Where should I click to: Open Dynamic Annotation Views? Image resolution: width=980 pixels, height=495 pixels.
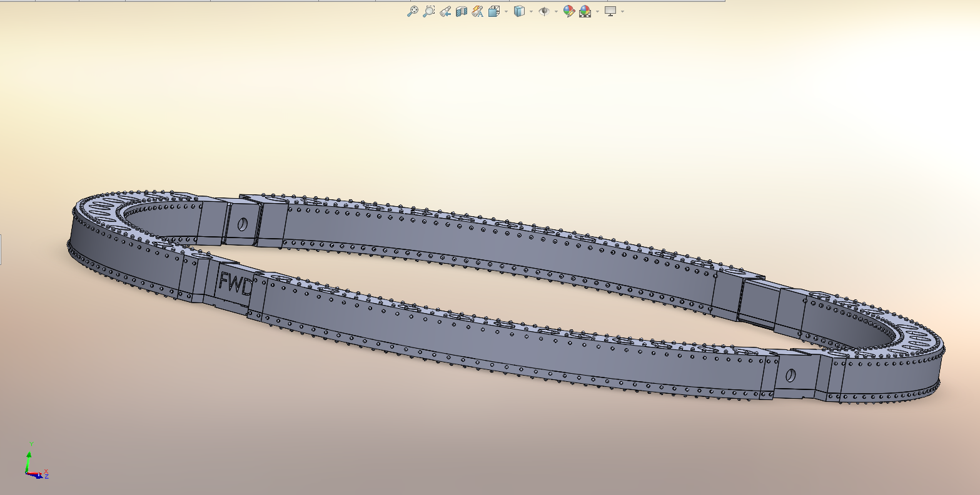click(478, 11)
